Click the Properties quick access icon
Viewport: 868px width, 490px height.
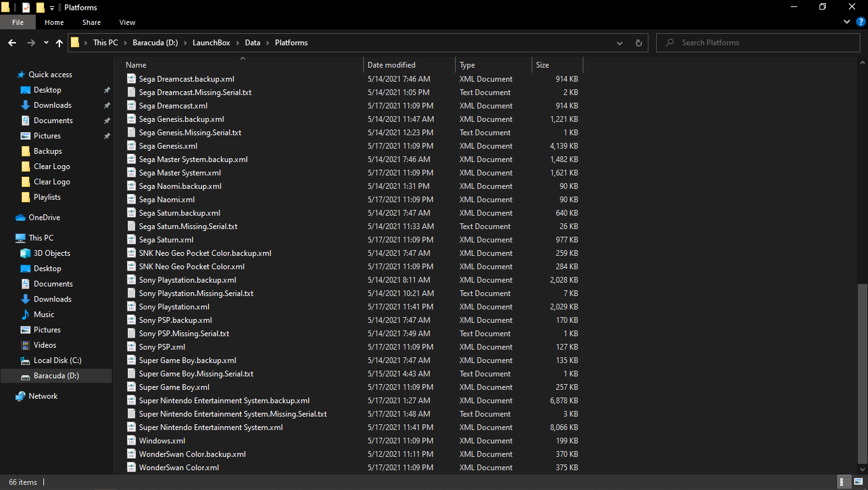(x=26, y=8)
